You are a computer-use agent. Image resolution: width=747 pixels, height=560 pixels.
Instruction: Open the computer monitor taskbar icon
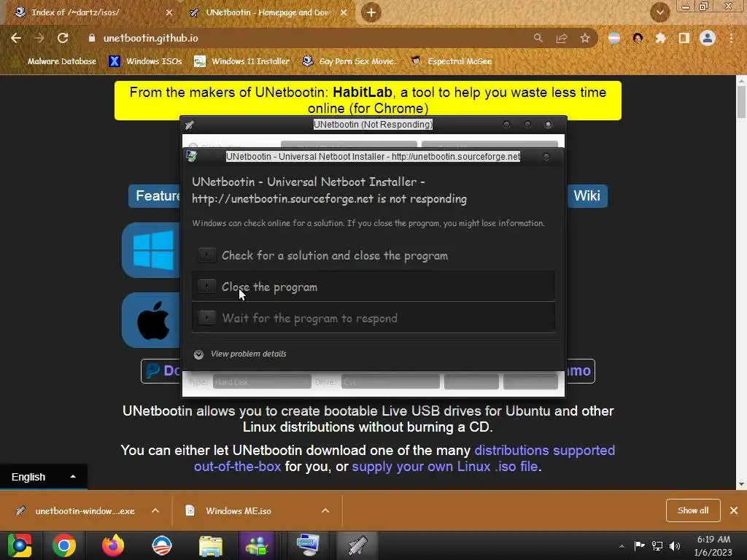click(x=308, y=545)
